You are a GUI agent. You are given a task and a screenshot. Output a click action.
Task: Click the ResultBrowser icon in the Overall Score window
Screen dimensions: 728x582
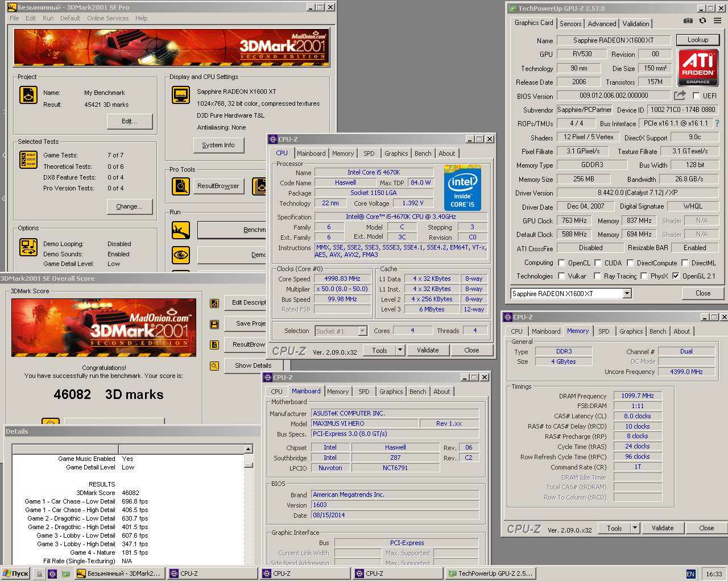click(214, 344)
